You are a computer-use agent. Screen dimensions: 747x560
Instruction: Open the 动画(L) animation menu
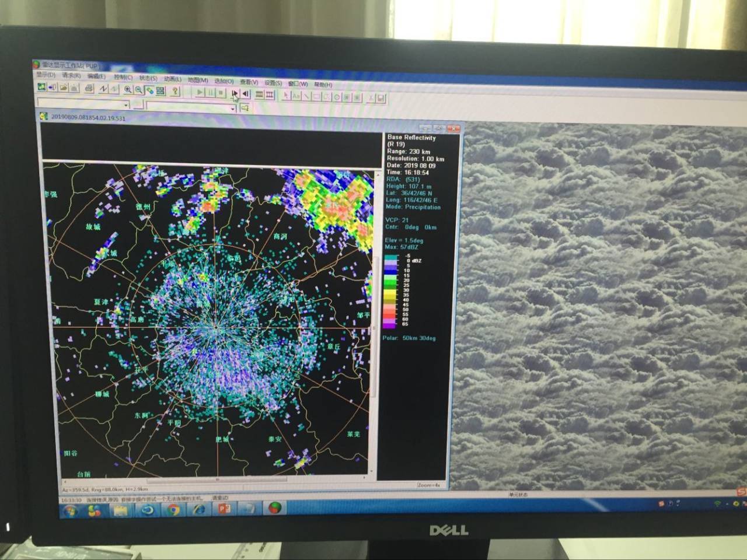click(x=172, y=79)
